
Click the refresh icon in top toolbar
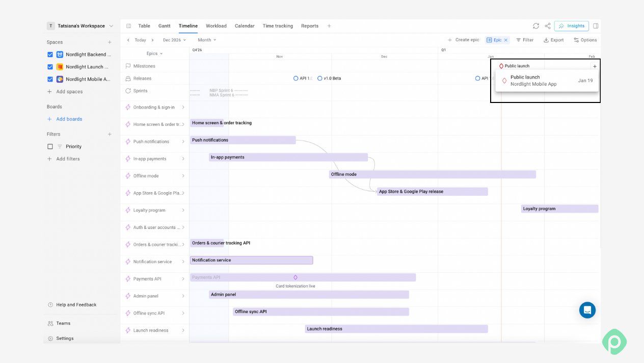[x=536, y=26]
